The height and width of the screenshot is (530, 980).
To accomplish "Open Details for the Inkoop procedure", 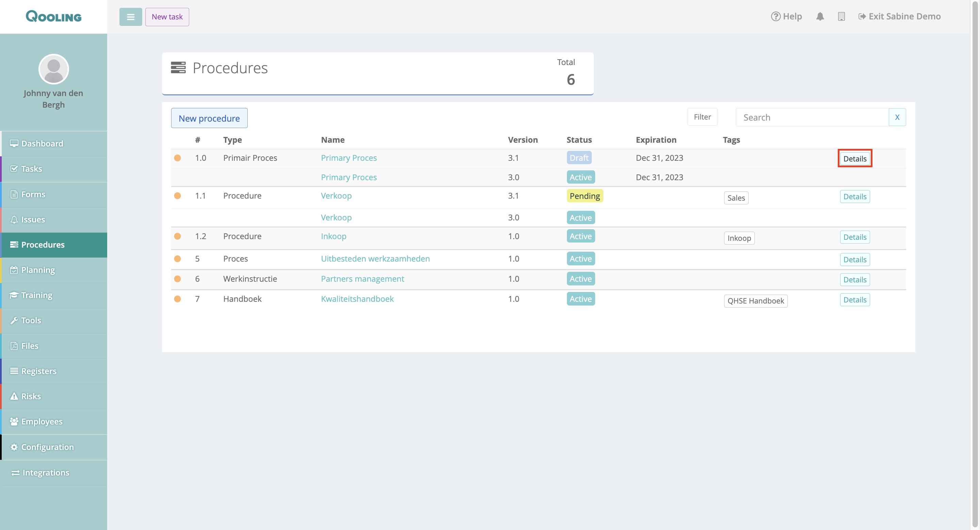I will pos(854,237).
